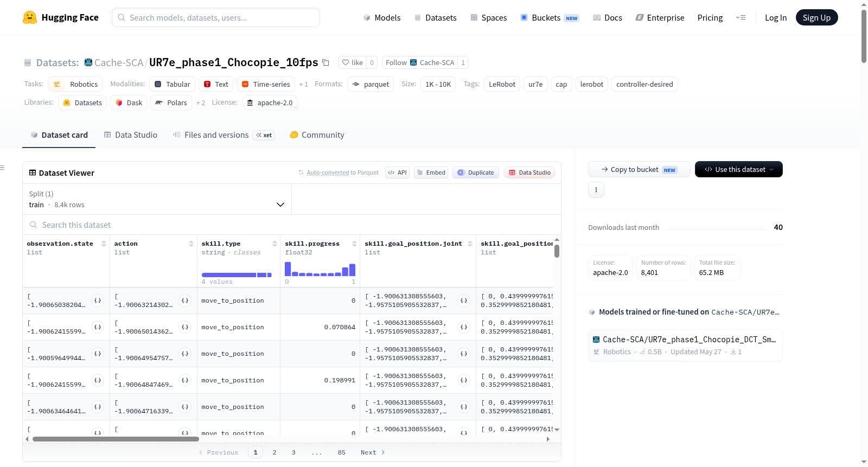
Task: Click the Copy to bucket button
Action: 639,169
